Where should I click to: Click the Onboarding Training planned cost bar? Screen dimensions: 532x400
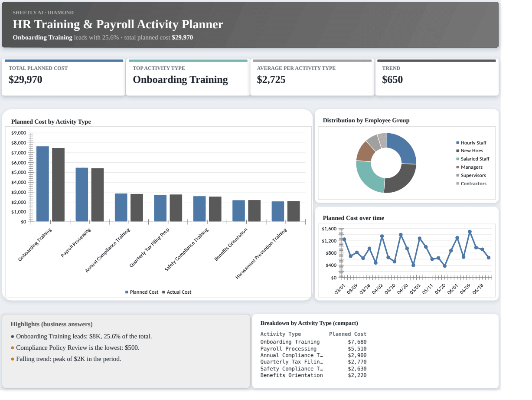(42, 184)
